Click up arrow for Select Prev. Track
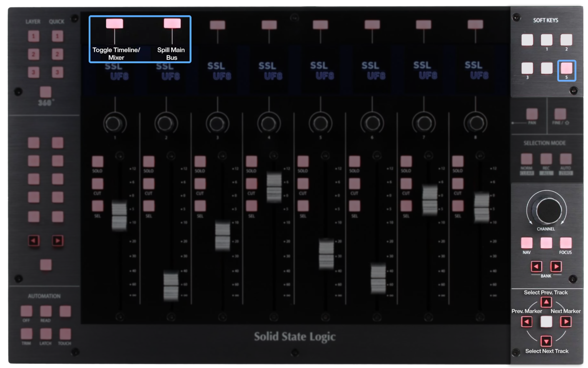This screenshot has width=588, height=368. click(546, 302)
